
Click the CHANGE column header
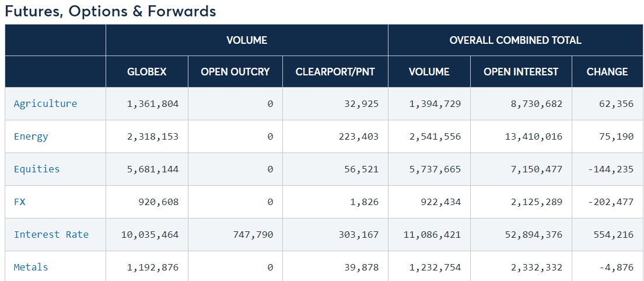click(607, 72)
